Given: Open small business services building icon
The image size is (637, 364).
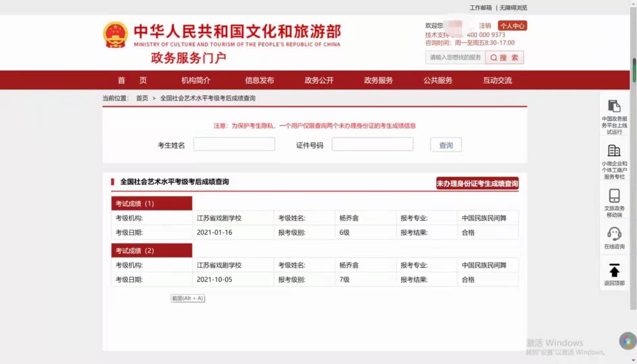Looking at the screenshot, I should (x=614, y=151).
